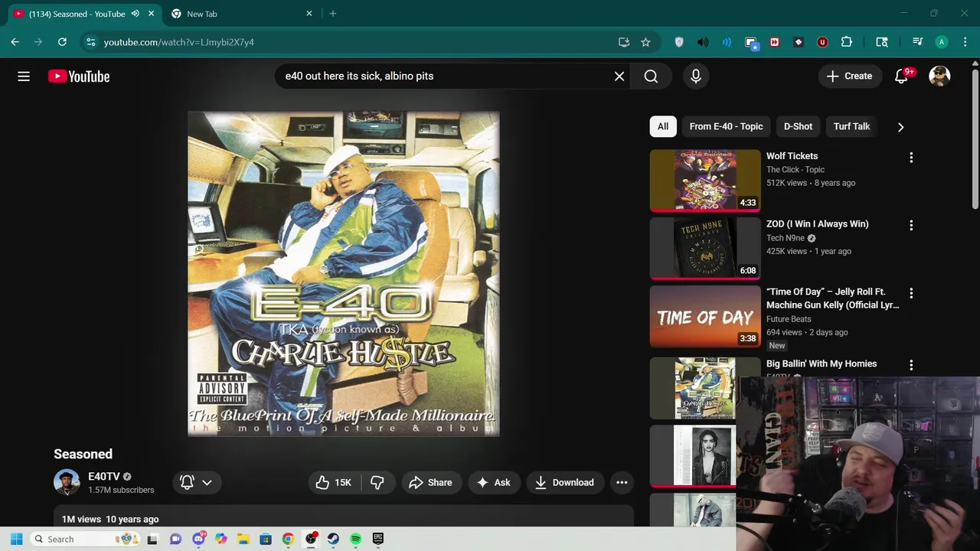Image resolution: width=980 pixels, height=551 pixels.
Task: Click the E-40 Charlie Hustle video player
Action: click(x=344, y=274)
